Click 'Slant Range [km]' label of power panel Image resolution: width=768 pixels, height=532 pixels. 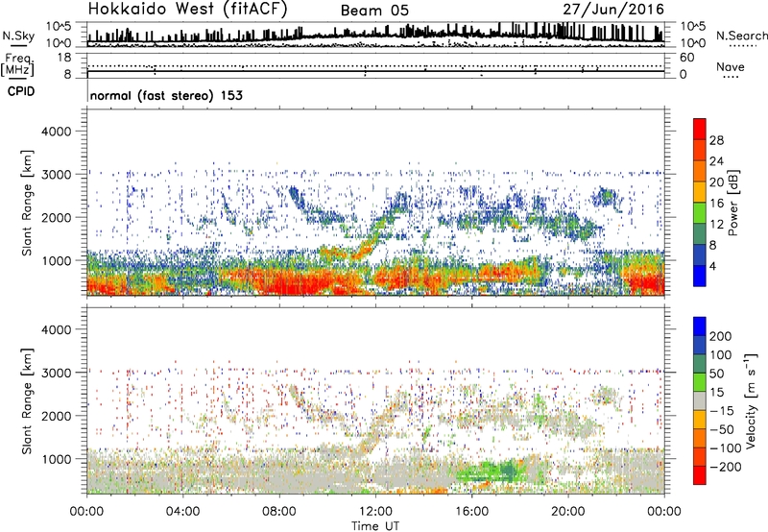point(27,203)
